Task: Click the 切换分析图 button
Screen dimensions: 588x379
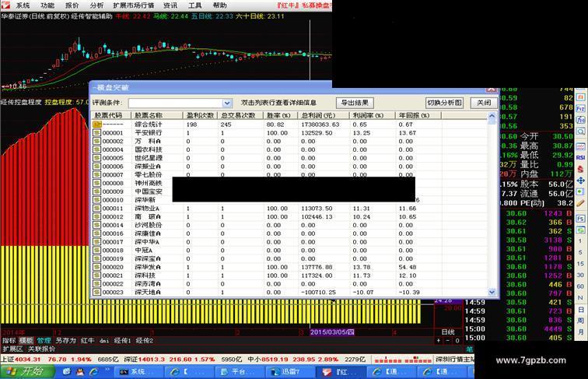Action: [444, 103]
